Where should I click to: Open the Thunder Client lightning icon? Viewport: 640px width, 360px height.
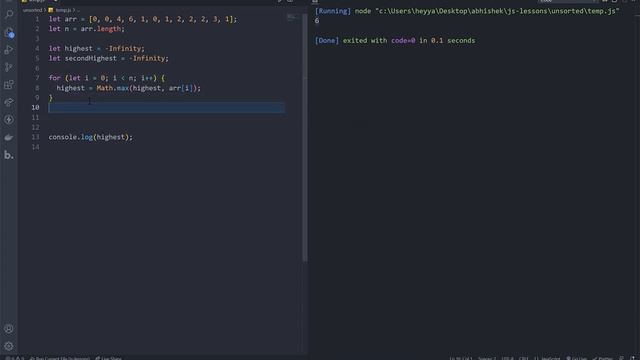[x=9, y=120]
